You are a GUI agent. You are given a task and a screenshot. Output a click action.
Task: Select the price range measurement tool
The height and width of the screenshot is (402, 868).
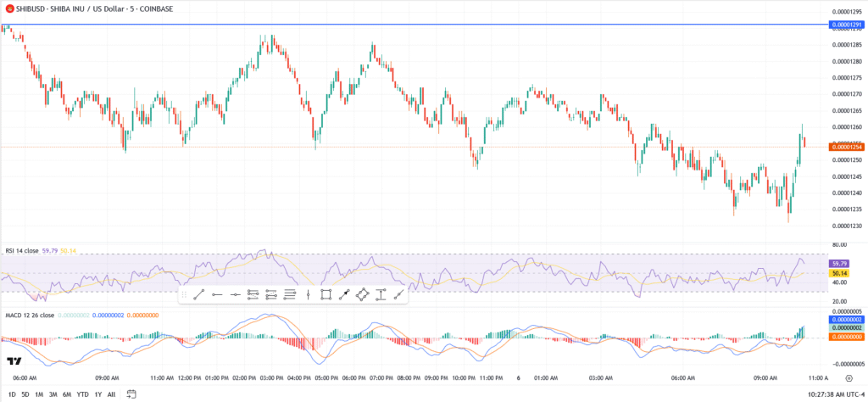click(381, 294)
